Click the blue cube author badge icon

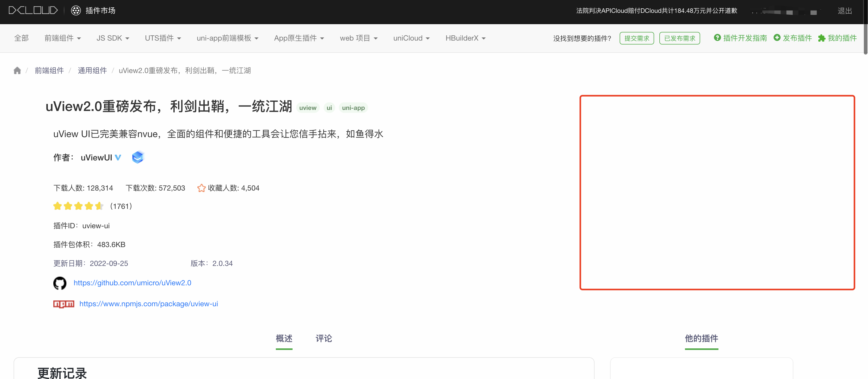138,157
